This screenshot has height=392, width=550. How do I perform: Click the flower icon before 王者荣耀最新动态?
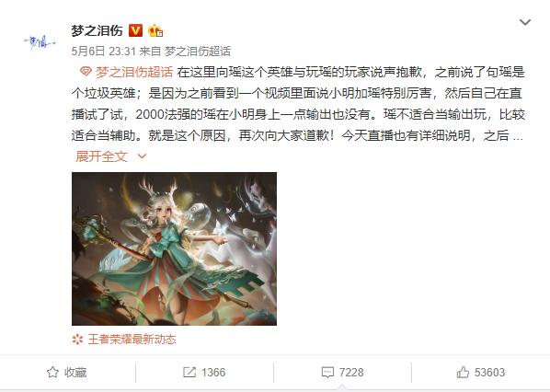tap(77, 340)
